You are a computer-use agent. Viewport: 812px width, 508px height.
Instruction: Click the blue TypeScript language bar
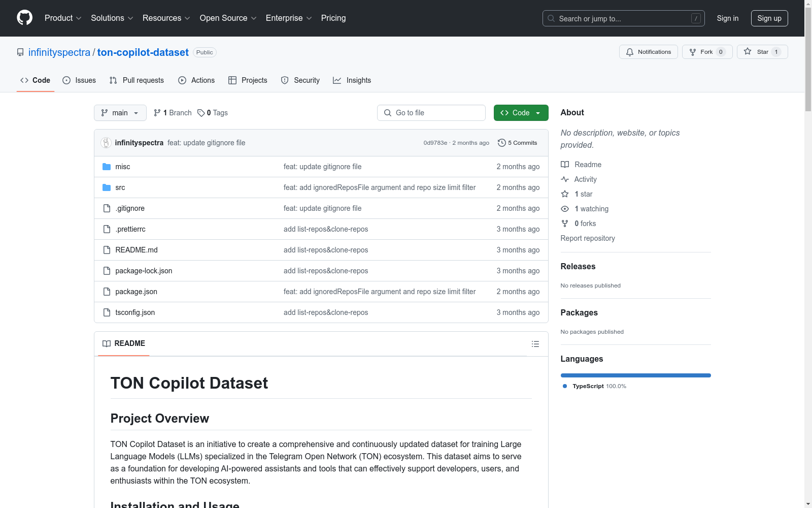coord(636,375)
